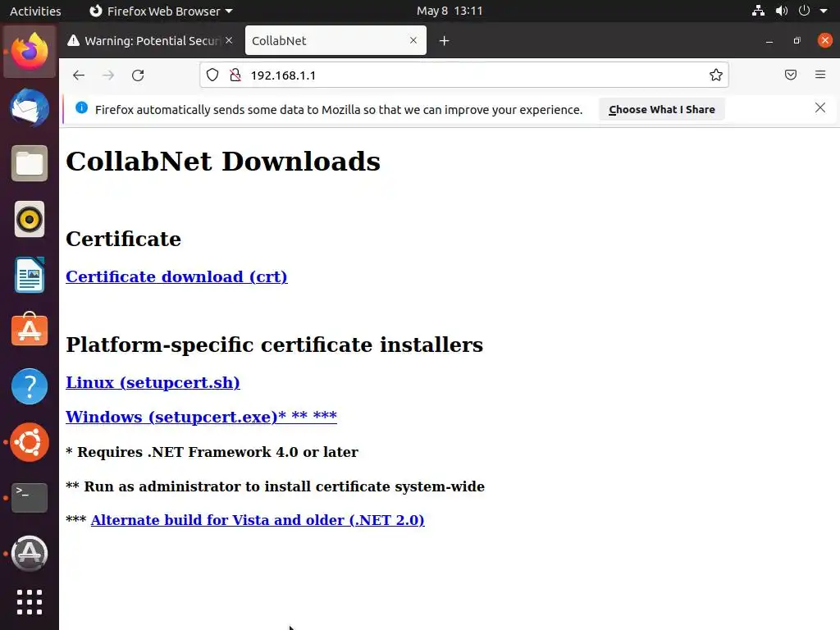Open a new browser tab
This screenshot has width=840, height=630.
[x=444, y=41]
